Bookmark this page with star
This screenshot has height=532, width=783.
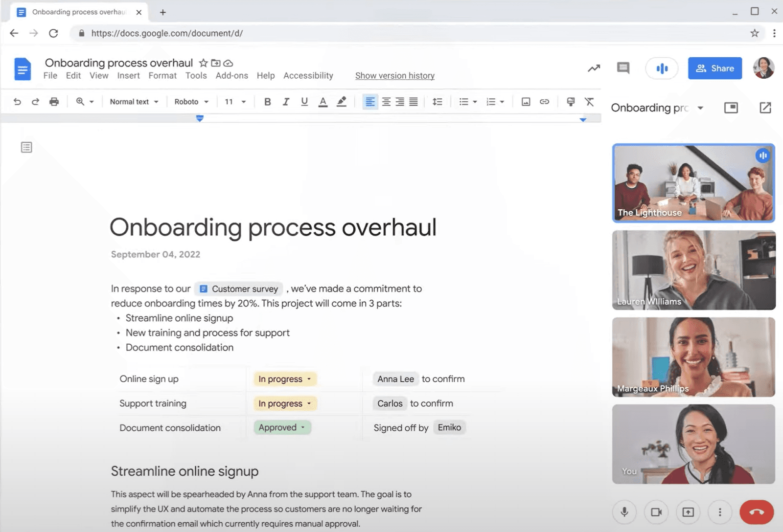pos(755,33)
